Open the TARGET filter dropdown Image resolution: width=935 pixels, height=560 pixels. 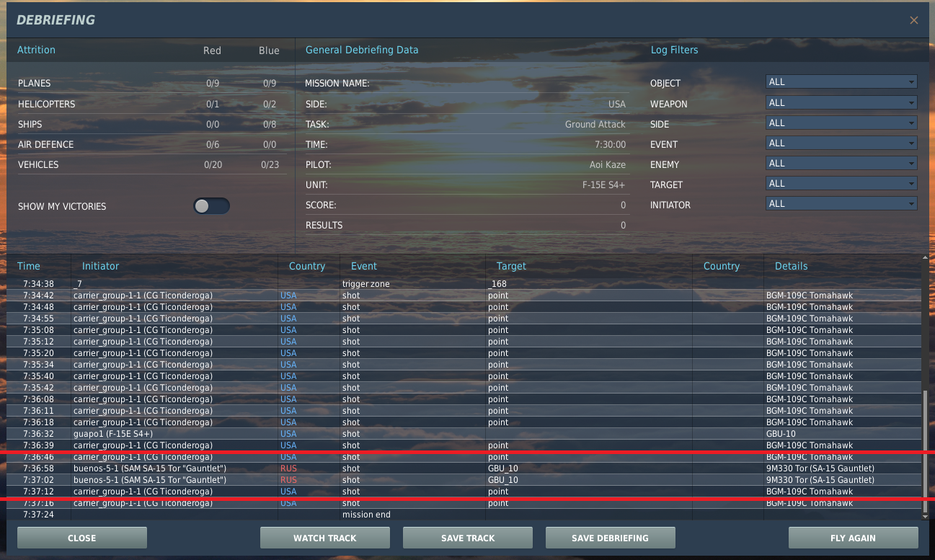841,184
